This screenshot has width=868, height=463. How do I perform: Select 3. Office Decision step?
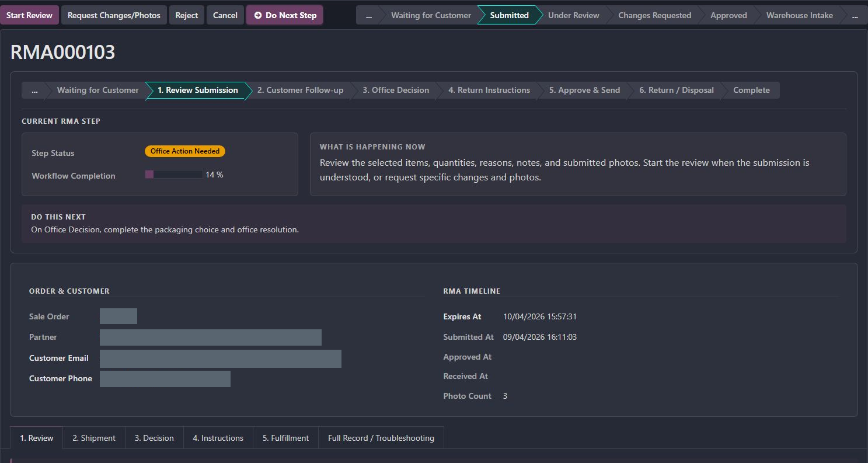[396, 90]
